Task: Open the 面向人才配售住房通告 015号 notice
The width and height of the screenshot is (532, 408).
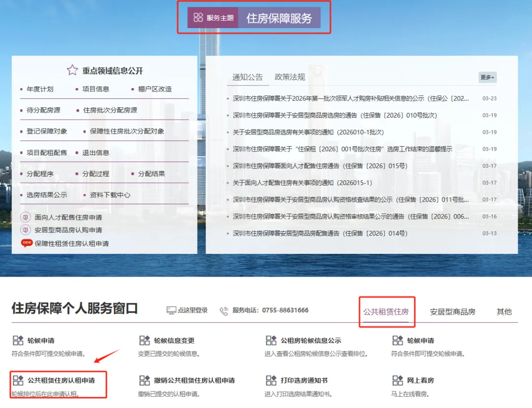Action: coord(320,166)
